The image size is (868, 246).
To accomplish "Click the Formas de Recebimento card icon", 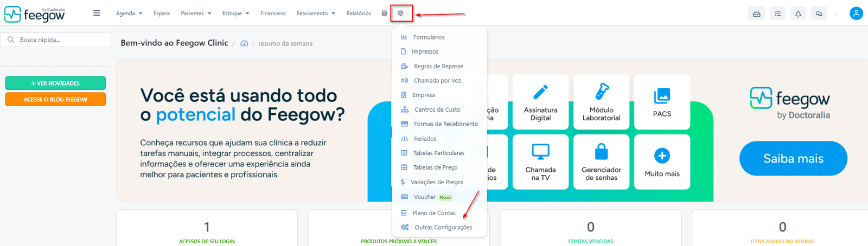I will [x=404, y=124].
